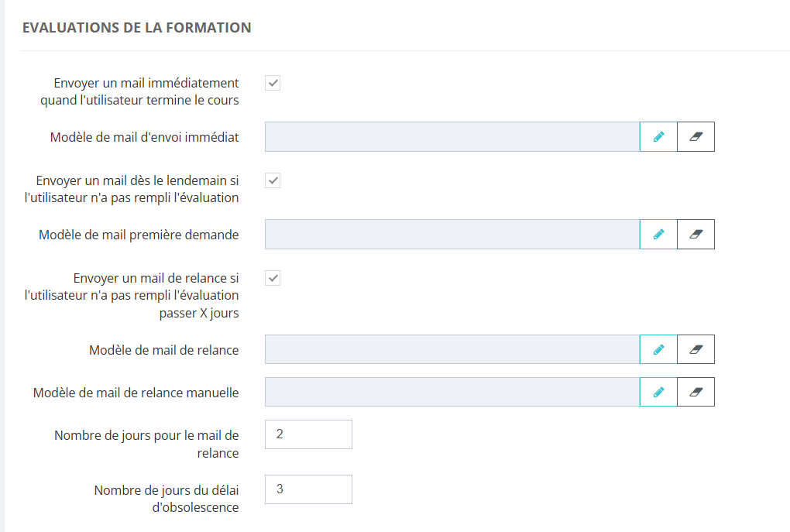Viewport: 790px width, 532px height.
Task: Click pencil icon for immediate-send mail template
Action: 658,136
